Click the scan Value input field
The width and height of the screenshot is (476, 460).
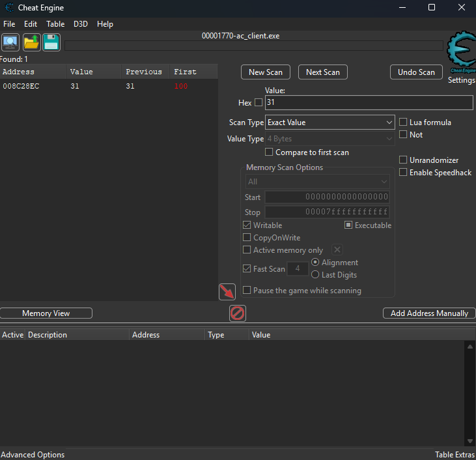coord(369,103)
